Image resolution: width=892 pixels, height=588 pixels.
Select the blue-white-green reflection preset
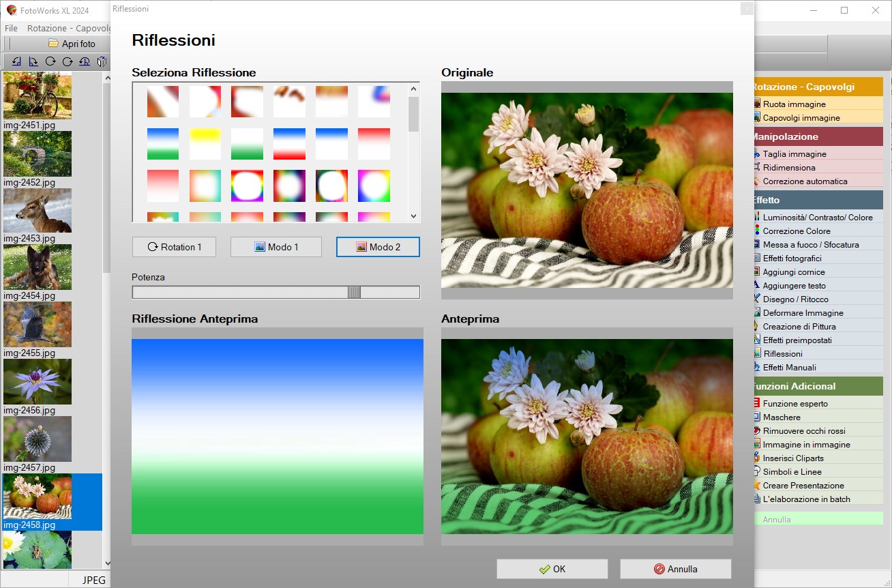[x=163, y=144]
